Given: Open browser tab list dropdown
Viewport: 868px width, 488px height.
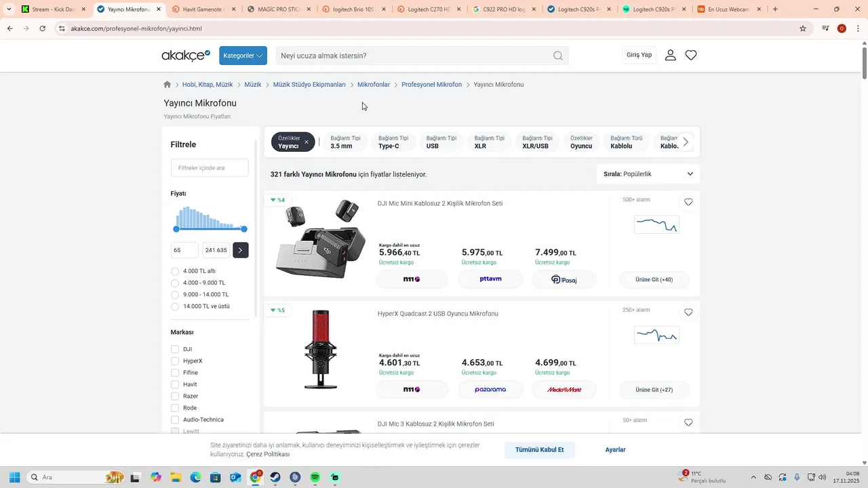Looking at the screenshot, I should pos(9,9).
